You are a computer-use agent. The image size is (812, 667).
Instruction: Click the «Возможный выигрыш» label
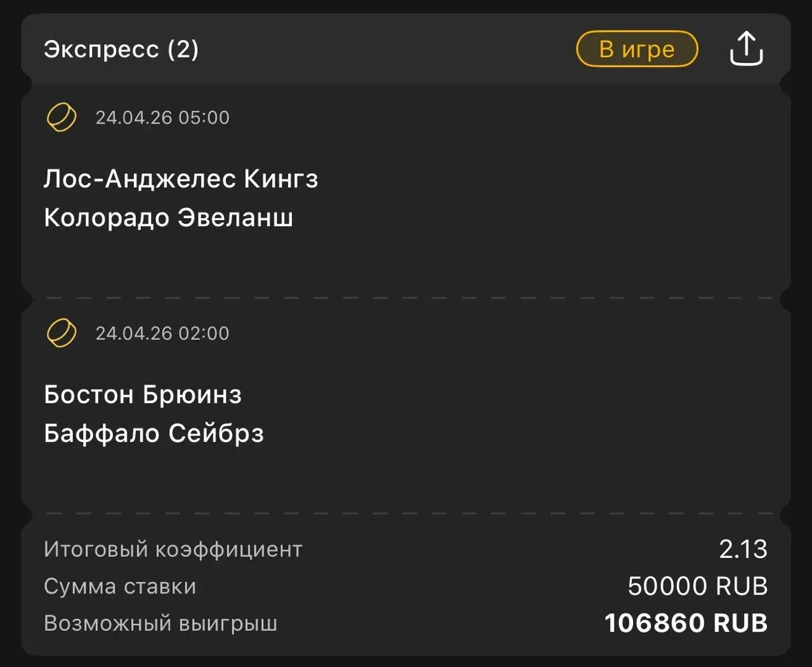pyautogui.click(x=160, y=624)
